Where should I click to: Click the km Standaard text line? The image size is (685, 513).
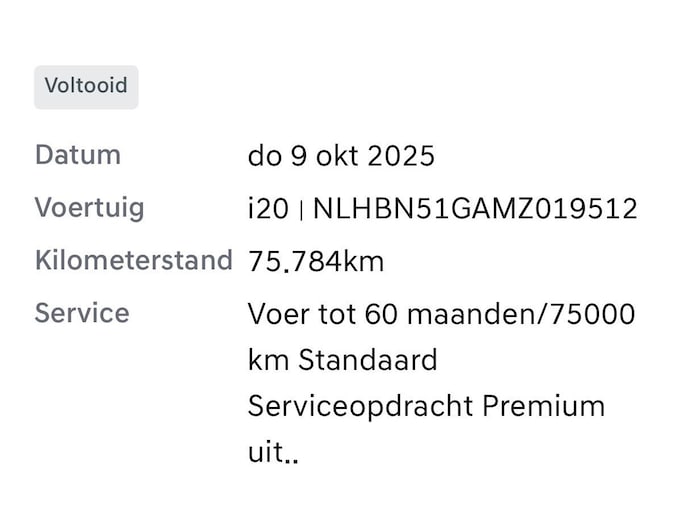click(343, 360)
